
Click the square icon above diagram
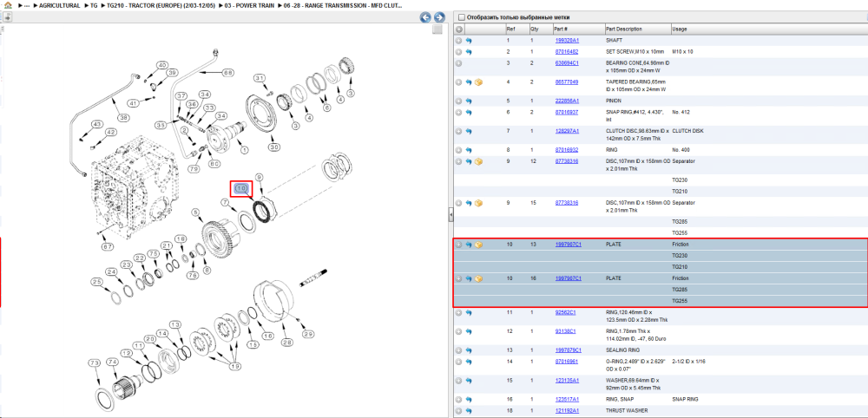pyautogui.click(x=437, y=29)
